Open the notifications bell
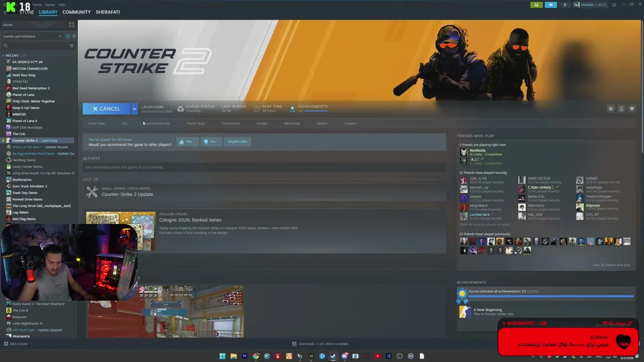 565,5
